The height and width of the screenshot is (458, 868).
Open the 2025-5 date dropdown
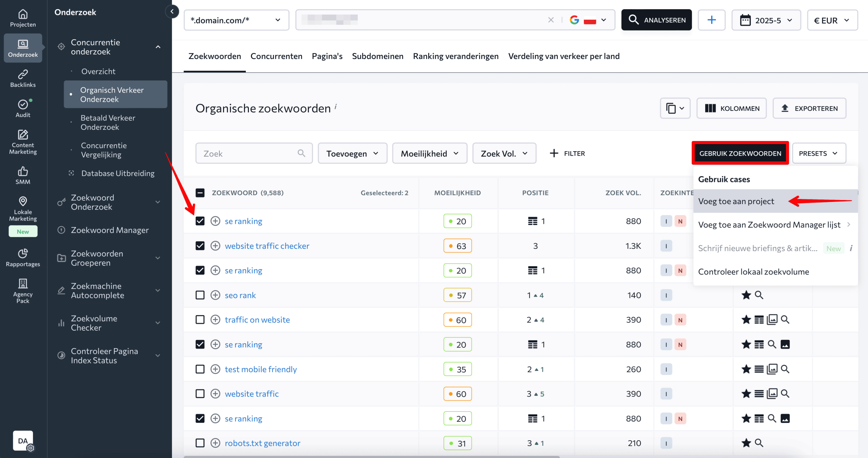pos(766,20)
